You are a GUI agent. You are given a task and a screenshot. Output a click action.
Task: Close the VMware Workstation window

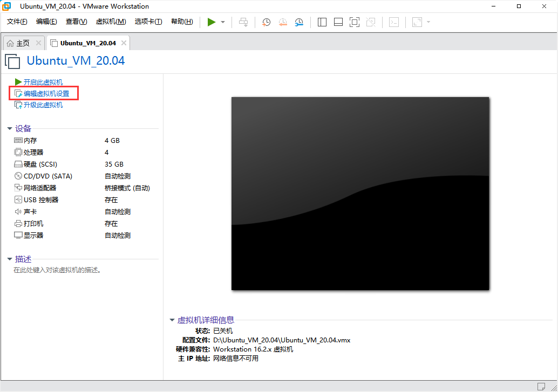(x=544, y=6)
